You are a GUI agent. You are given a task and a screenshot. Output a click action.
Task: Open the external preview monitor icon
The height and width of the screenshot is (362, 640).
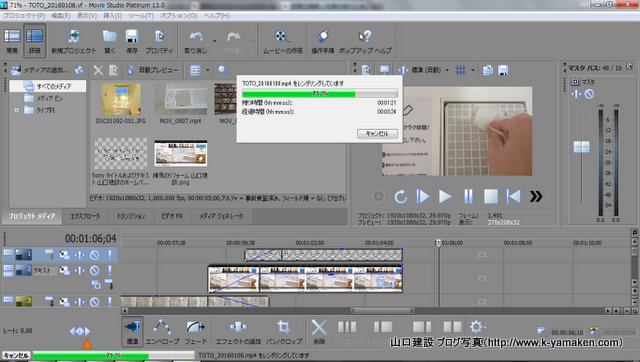(x=384, y=70)
